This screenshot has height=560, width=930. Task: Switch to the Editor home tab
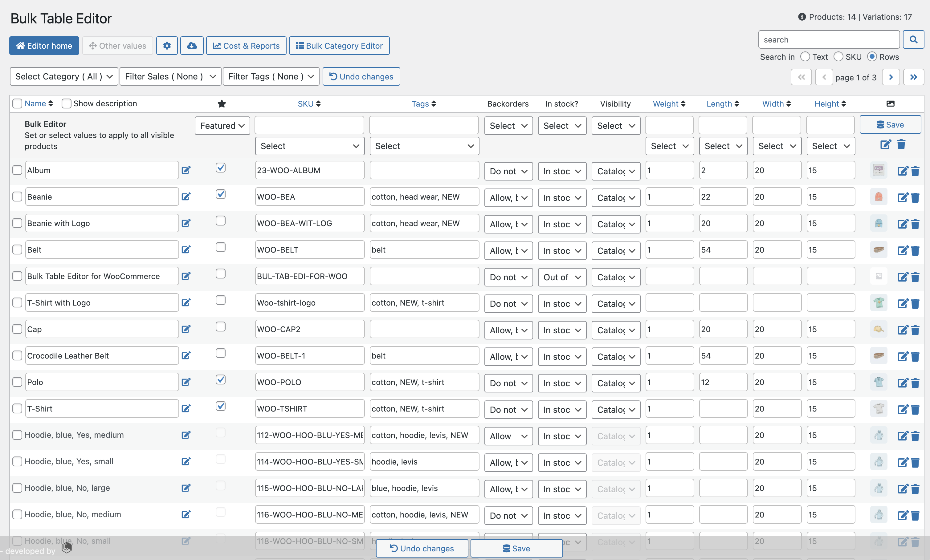(x=44, y=45)
